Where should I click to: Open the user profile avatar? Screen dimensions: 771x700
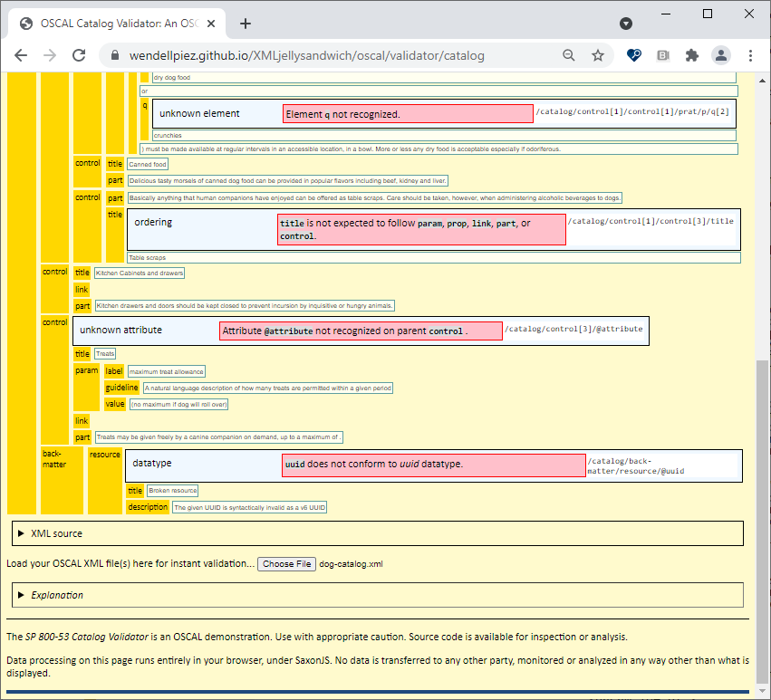click(721, 55)
